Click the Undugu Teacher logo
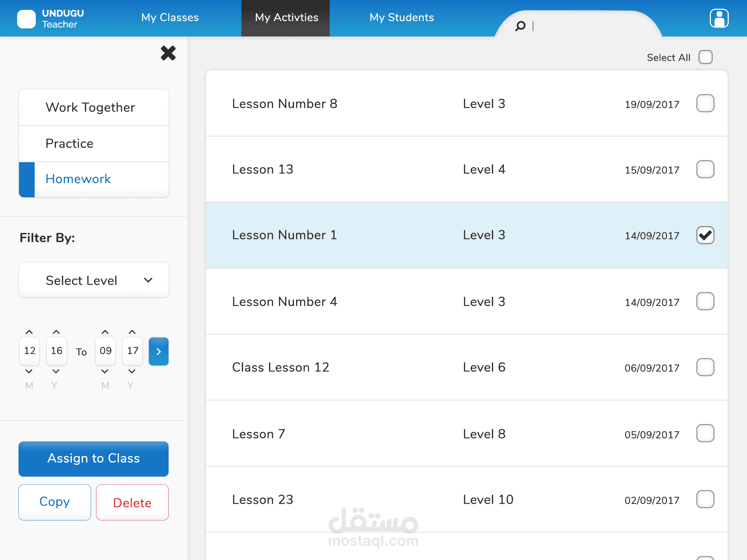This screenshot has width=747, height=560. pyautogui.click(x=26, y=19)
